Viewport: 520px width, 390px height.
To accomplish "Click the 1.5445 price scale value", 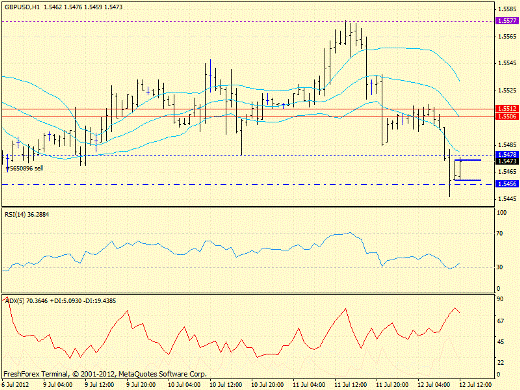I will (507, 199).
